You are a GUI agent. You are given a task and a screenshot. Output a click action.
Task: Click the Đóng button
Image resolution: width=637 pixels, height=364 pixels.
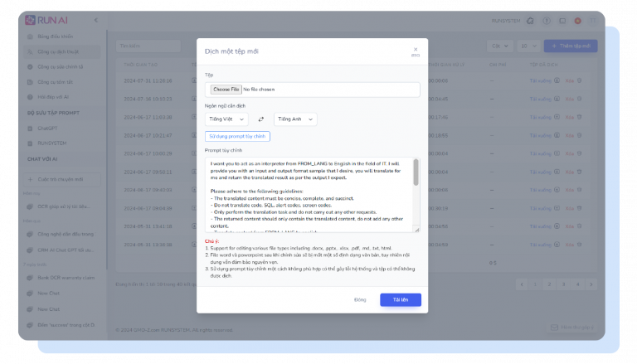point(360,300)
